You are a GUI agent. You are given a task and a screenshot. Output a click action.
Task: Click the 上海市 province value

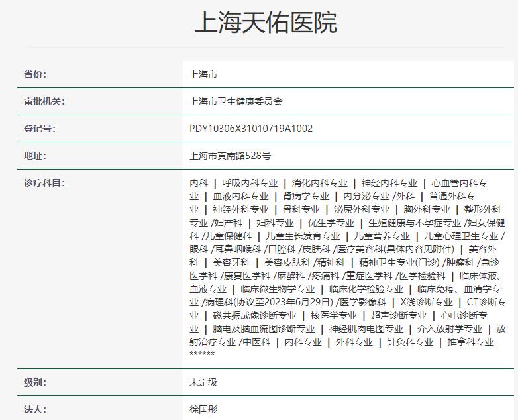203,74
